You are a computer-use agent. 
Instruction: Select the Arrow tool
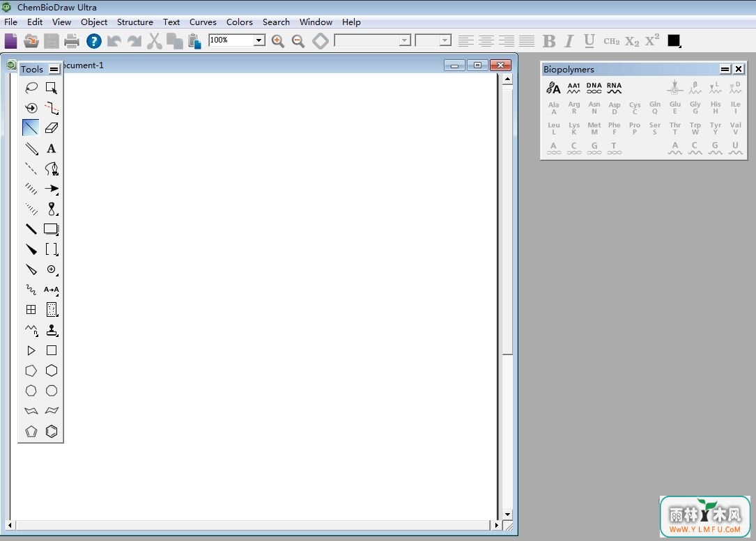click(52, 189)
